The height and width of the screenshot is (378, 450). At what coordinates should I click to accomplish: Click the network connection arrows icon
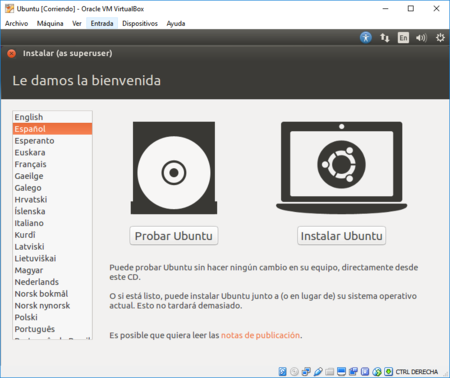click(385, 38)
